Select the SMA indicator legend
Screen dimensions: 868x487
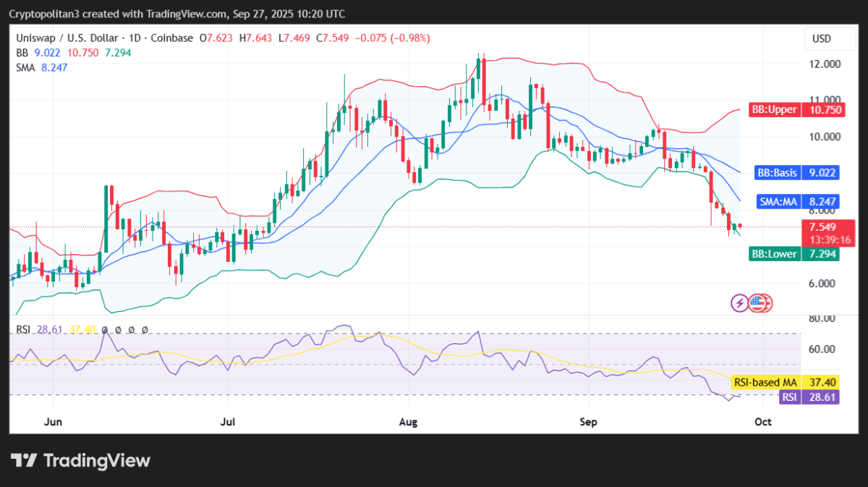click(x=25, y=67)
